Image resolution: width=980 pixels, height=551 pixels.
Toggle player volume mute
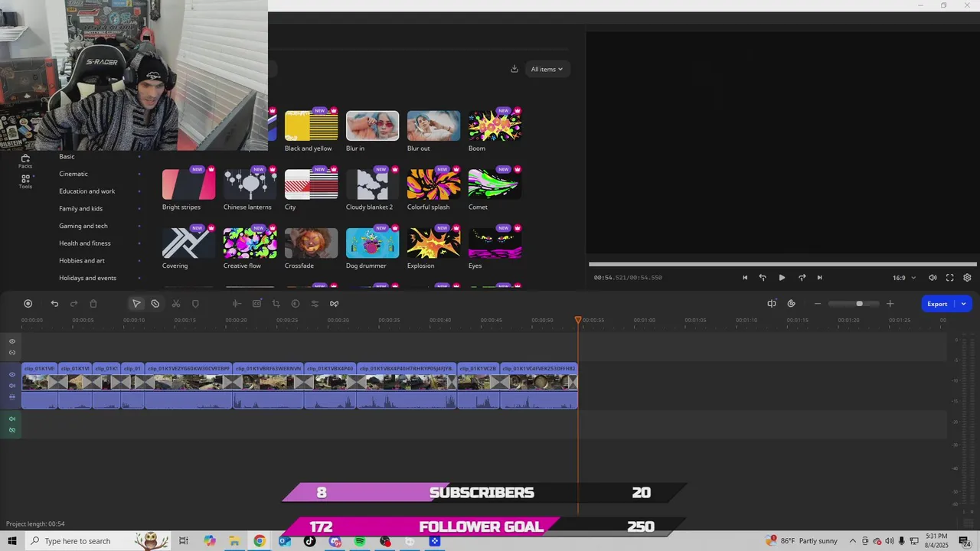click(933, 278)
